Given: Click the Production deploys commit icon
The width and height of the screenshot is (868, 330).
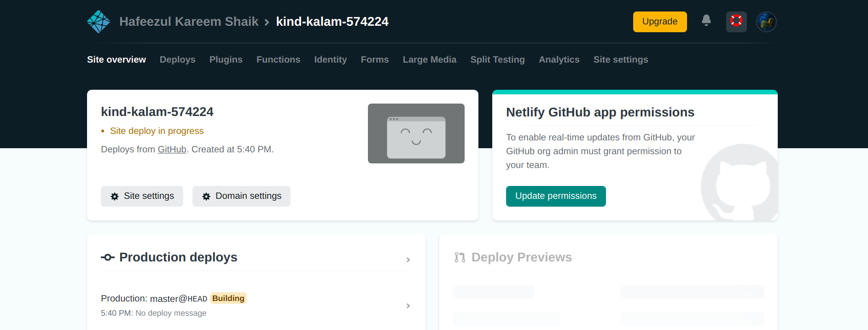Looking at the screenshot, I should click(108, 257).
